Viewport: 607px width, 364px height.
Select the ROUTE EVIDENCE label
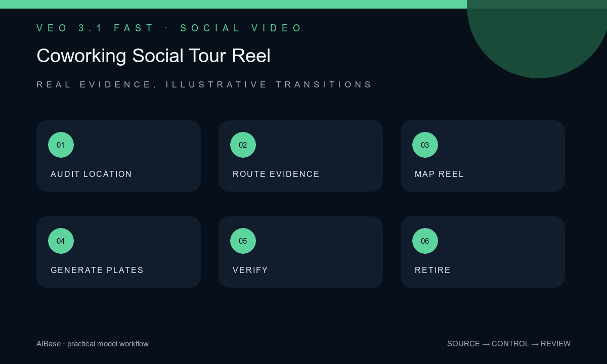coord(276,174)
